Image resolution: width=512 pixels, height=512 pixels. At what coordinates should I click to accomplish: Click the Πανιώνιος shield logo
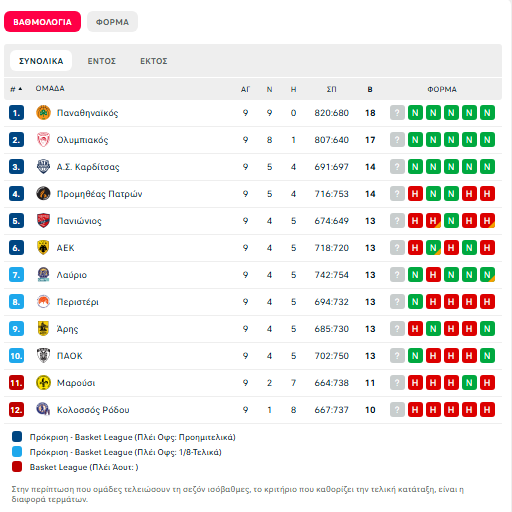point(43,221)
